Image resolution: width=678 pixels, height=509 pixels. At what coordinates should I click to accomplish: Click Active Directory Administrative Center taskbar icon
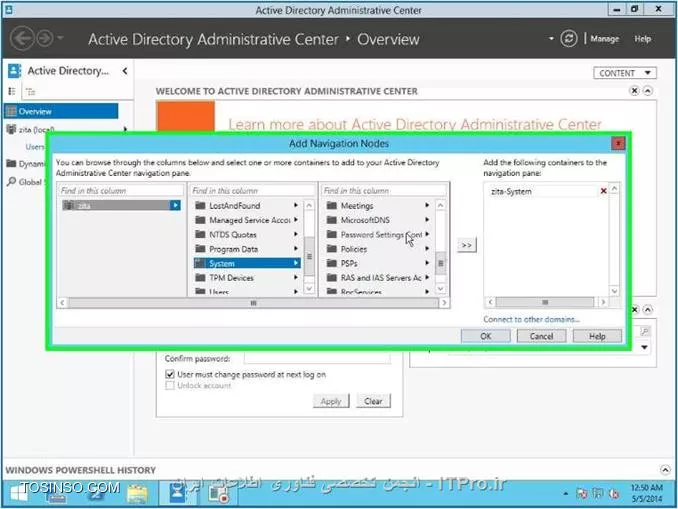176,493
